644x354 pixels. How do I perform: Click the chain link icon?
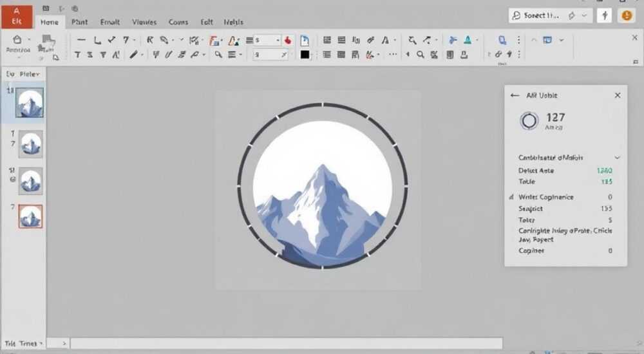pyautogui.click(x=498, y=54)
